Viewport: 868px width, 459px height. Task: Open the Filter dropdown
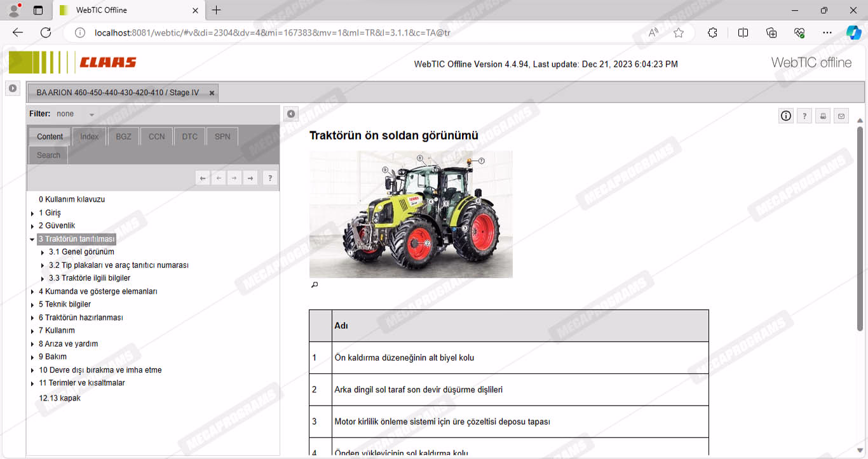point(92,114)
